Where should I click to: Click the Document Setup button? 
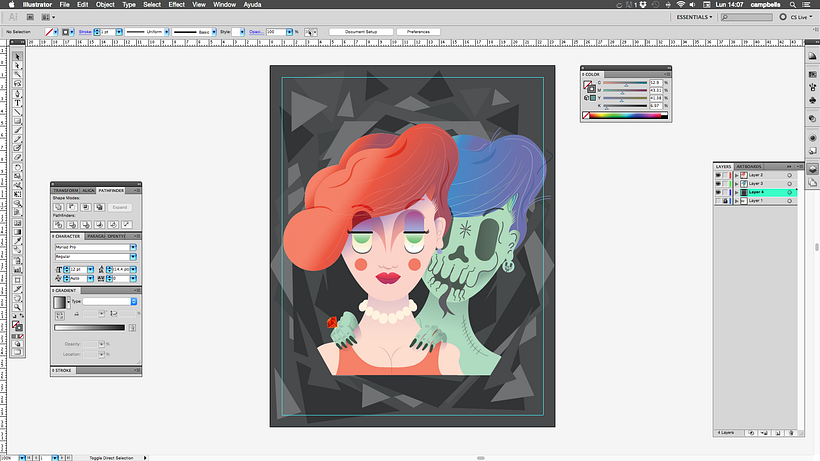(361, 32)
